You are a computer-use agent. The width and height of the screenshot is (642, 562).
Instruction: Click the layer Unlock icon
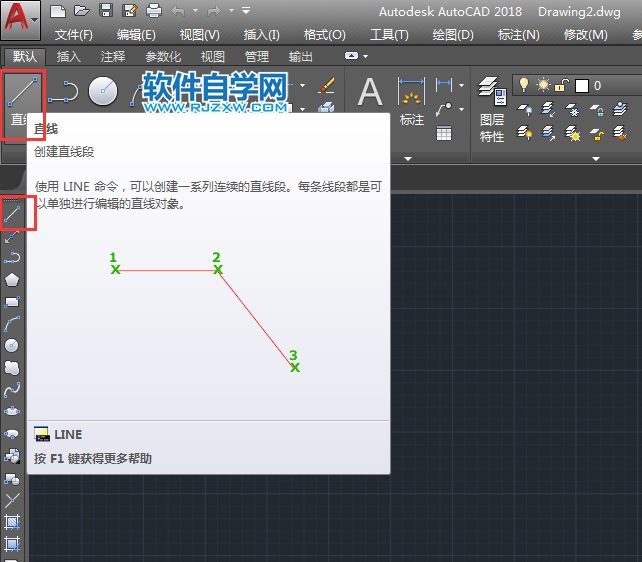[597, 133]
